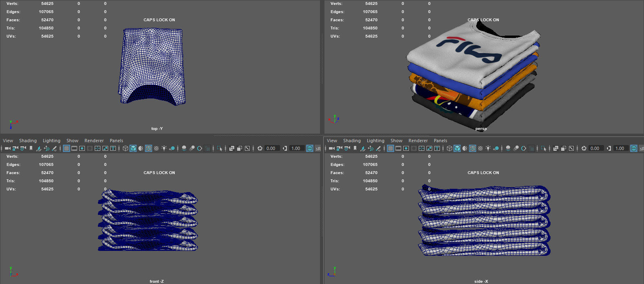This screenshot has height=284, width=644.
Task: Open Shading menu in front -Z panel
Action: [28, 141]
